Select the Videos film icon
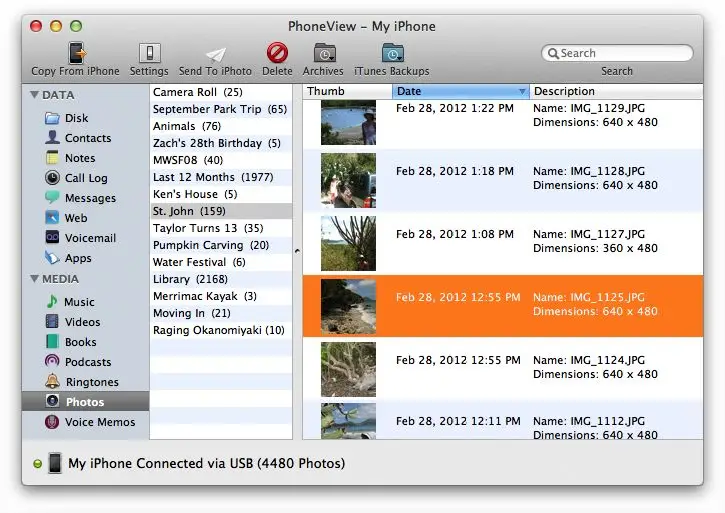The height and width of the screenshot is (513, 725). (x=52, y=321)
